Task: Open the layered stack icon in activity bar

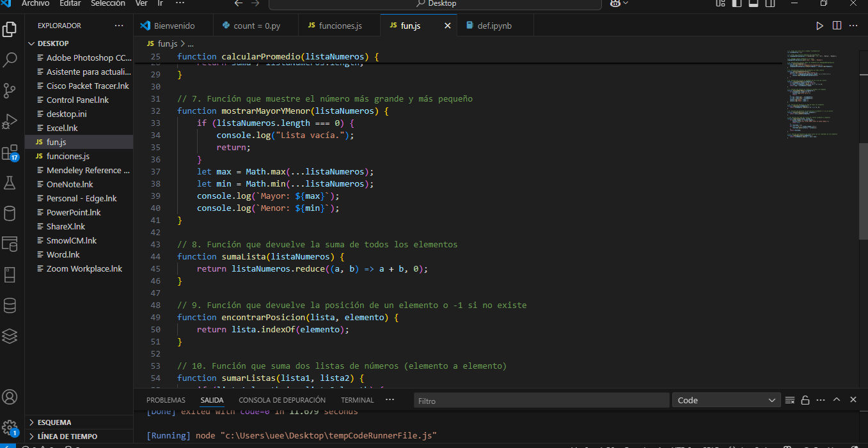Action: click(x=10, y=336)
